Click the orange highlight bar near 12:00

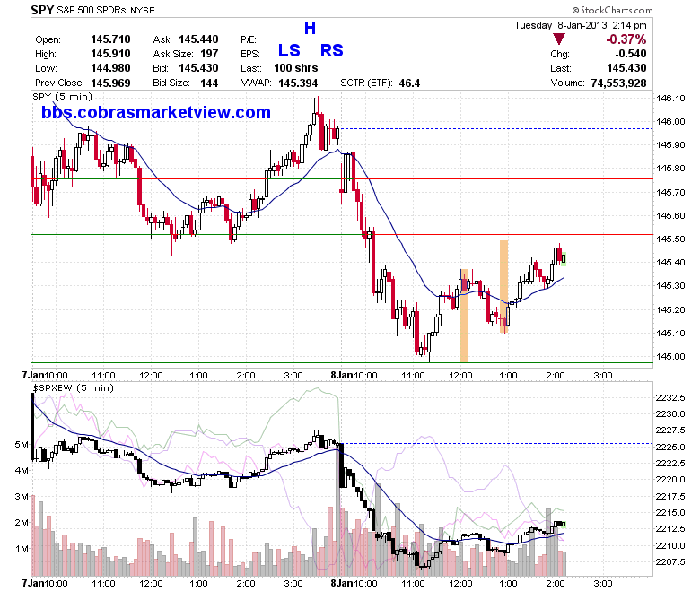(x=464, y=316)
